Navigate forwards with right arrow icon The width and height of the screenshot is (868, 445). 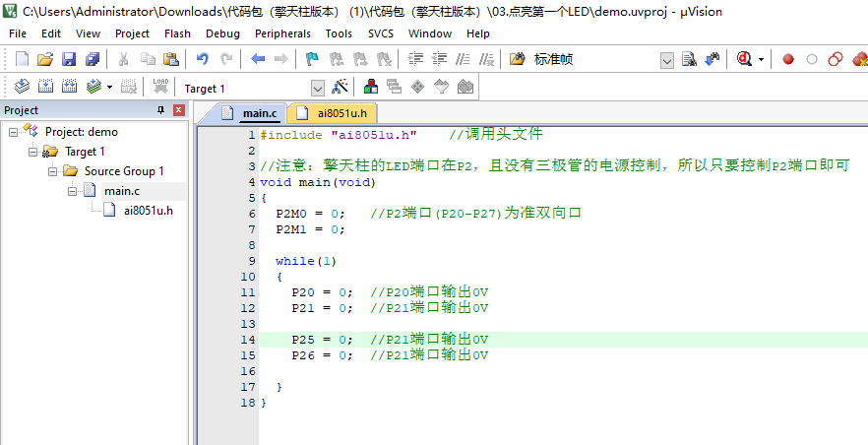280,59
